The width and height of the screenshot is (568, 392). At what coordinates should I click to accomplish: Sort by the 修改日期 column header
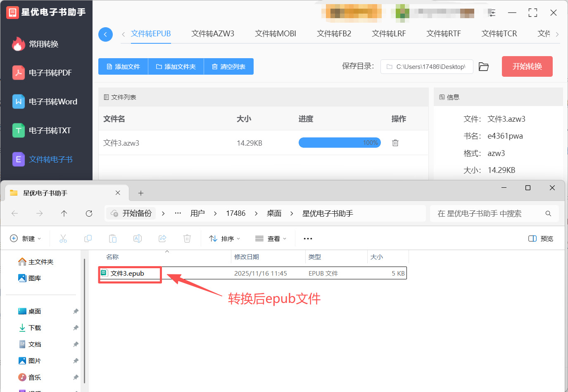coord(247,257)
